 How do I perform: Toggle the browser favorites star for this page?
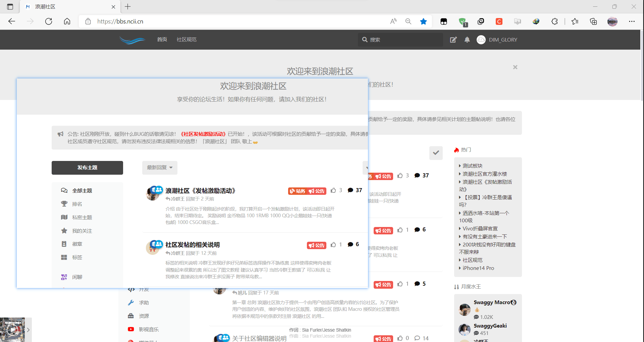[x=423, y=21]
